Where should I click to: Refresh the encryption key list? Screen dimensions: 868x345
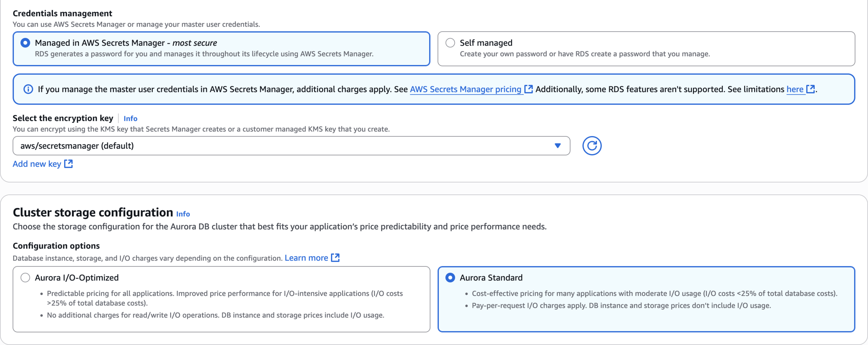click(x=592, y=146)
